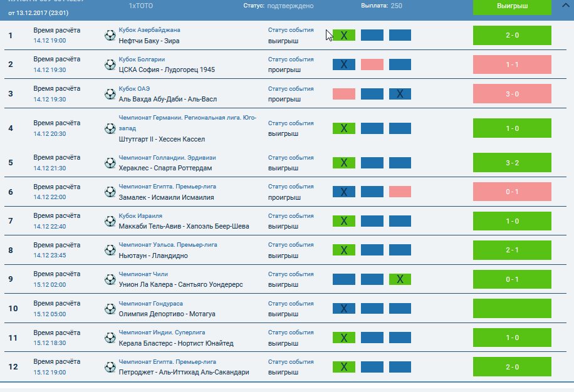574x392 pixels.
Task: Open the Чемпионат Гондураса league link
Action: [151, 304]
